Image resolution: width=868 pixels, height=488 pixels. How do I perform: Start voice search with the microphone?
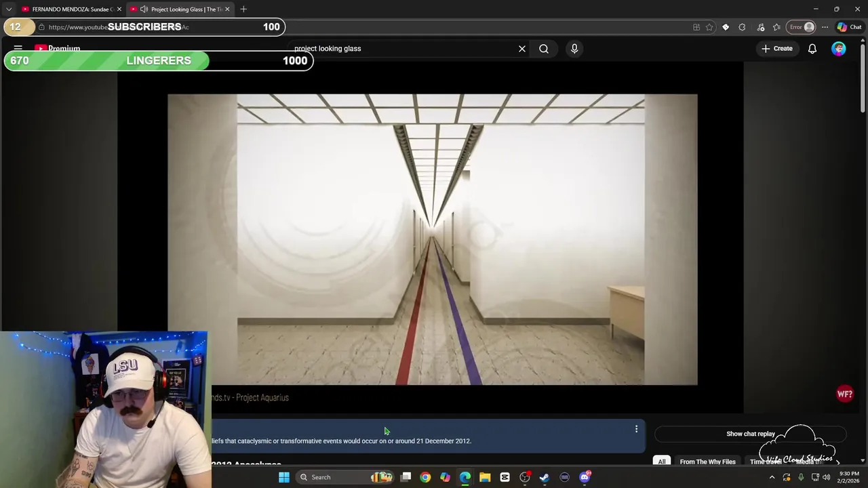[574, 49]
